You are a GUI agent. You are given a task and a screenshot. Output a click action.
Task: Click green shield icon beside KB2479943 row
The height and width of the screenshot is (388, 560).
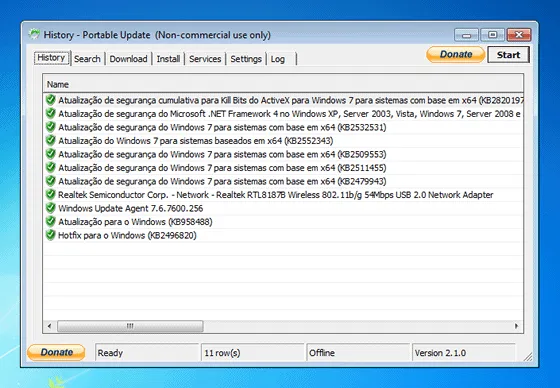(x=51, y=181)
